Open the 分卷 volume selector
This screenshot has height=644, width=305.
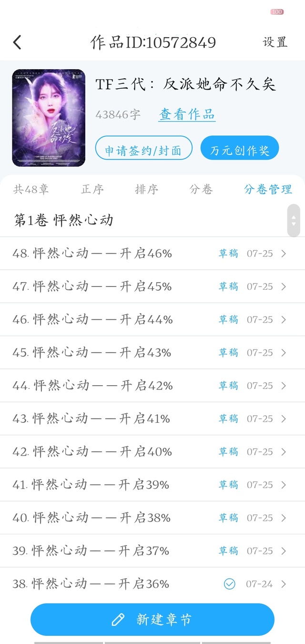tap(201, 189)
